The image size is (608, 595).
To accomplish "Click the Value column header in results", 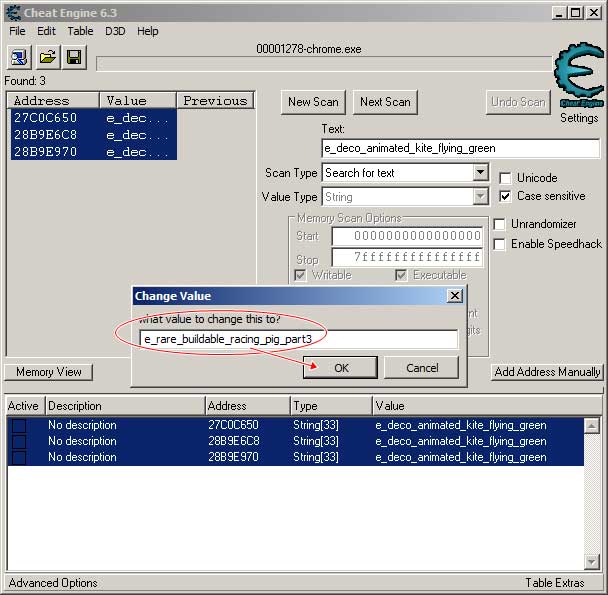I will pos(138,100).
